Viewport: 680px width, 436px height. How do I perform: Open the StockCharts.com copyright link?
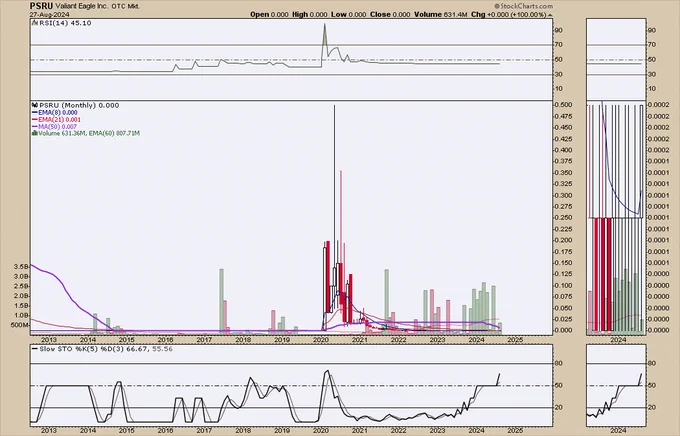(523, 6)
